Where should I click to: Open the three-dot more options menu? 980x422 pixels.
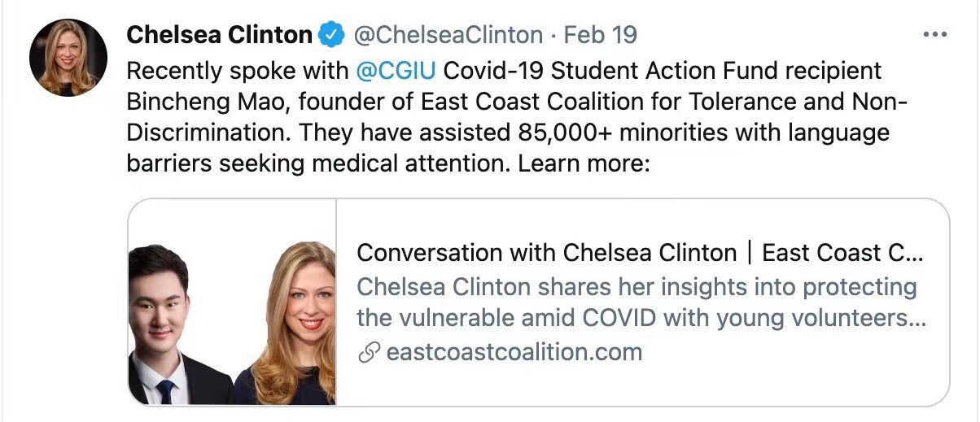pos(933,35)
